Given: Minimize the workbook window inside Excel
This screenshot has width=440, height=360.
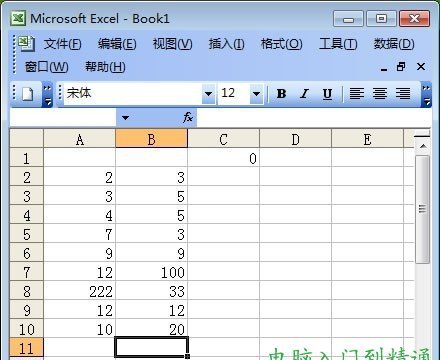Looking at the screenshot, I should pyautogui.click(x=384, y=68).
